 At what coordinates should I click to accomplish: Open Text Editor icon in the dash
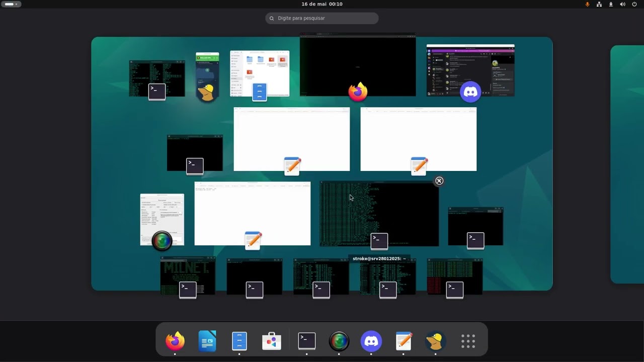click(x=404, y=341)
